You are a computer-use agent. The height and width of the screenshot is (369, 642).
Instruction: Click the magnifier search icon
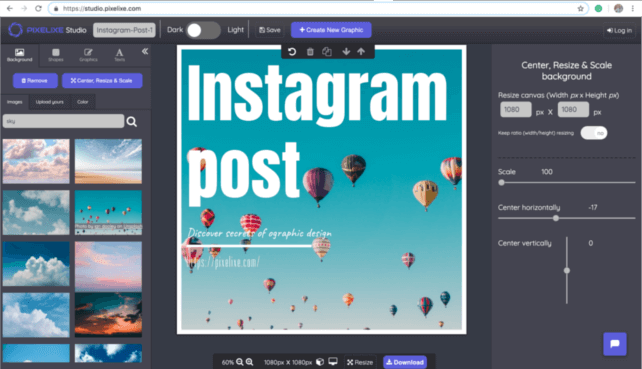(131, 121)
